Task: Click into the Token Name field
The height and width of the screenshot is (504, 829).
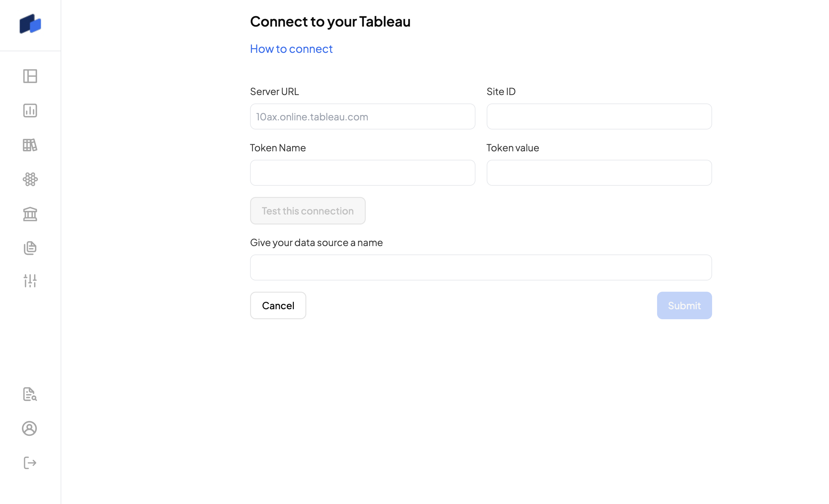Action: pyautogui.click(x=362, y=173)
